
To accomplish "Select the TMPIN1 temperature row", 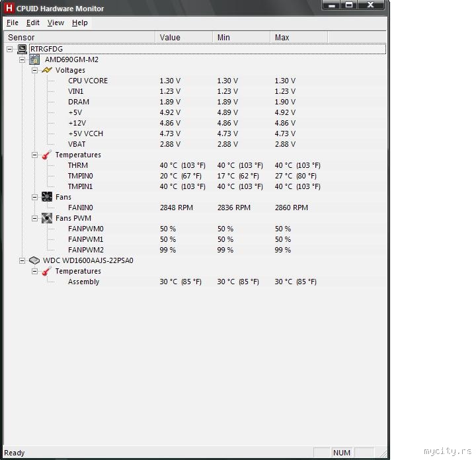I will pyautogui.click(x=194, y=186).
